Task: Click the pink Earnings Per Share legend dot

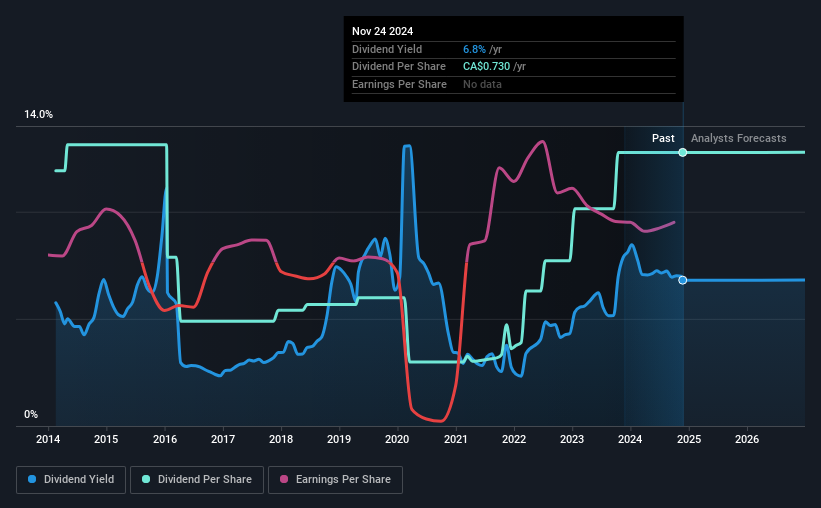Action: [x=284, y=479]
